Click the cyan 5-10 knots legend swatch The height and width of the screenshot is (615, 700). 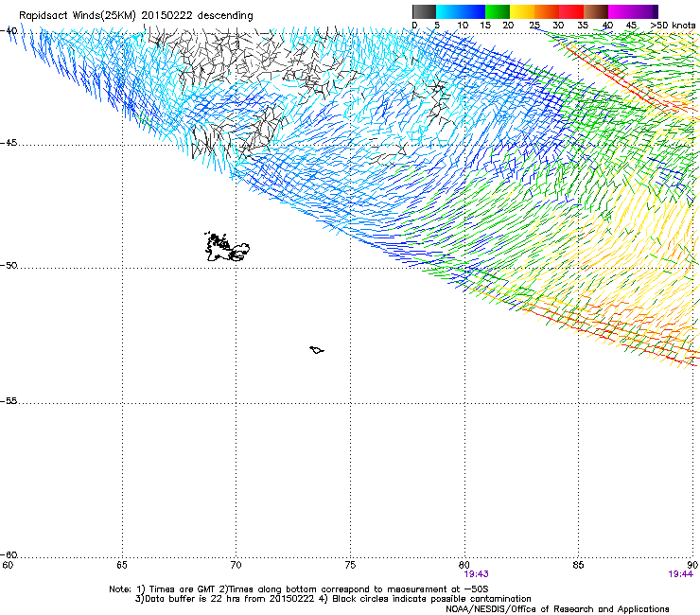coord(448,11)
